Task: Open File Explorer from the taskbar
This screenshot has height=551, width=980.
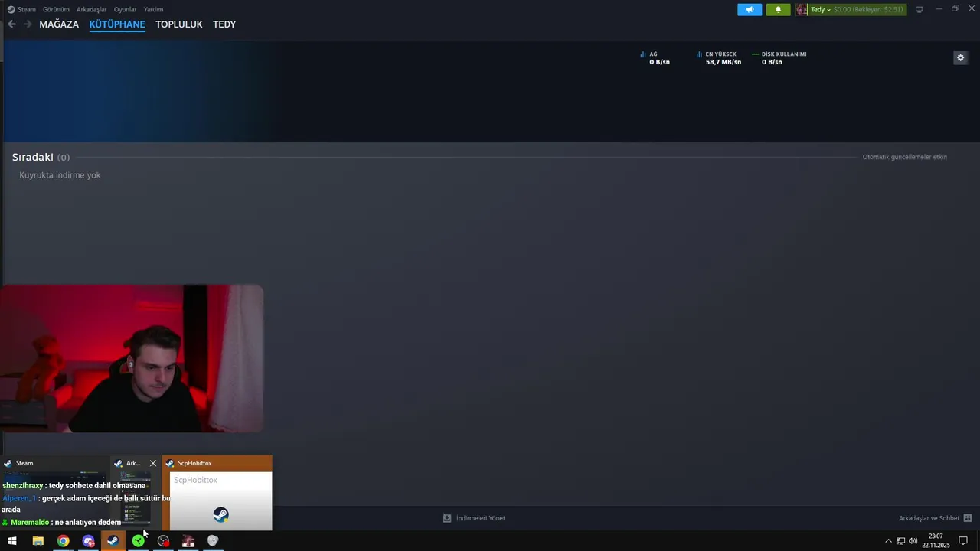Action: coord(38,541)
